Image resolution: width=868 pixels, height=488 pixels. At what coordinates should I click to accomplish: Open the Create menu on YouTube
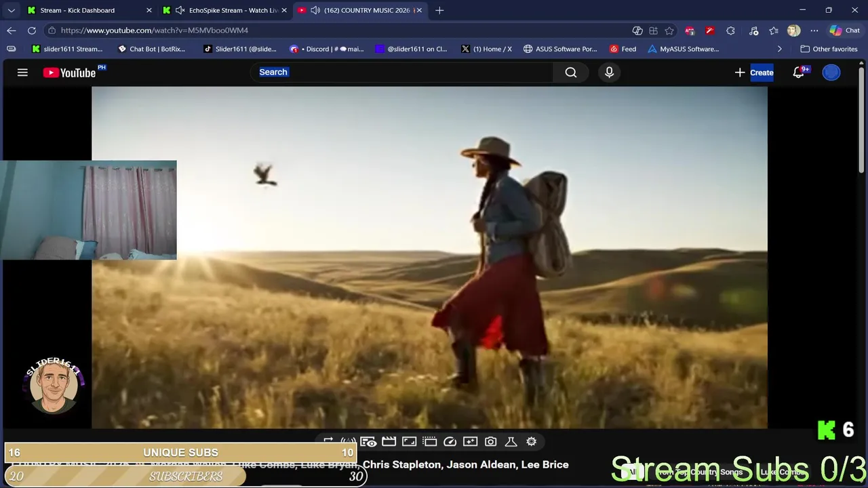click(754, 73)
